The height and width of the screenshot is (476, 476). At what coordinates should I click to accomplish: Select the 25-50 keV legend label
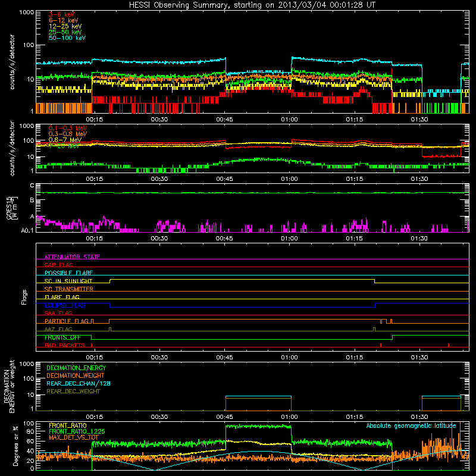pos(65,32)
